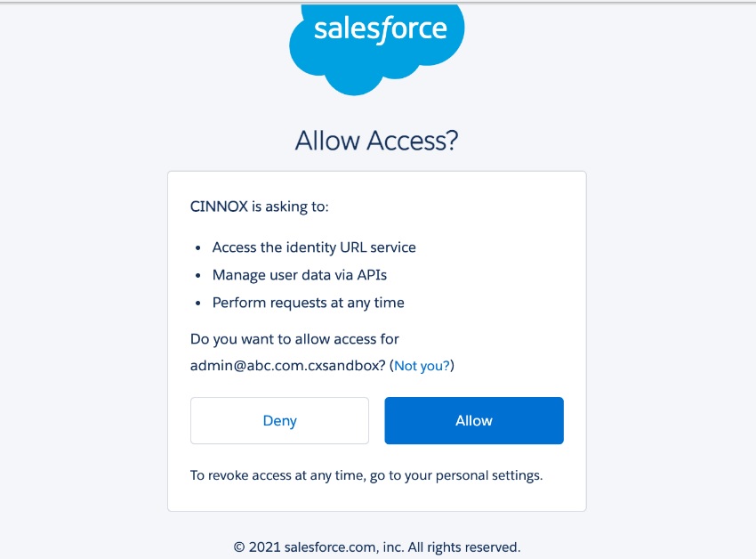Click the "is asking to:" text
Image resolution: width=756 pixels, height=559 pixels.
click(x=291, y=207)
